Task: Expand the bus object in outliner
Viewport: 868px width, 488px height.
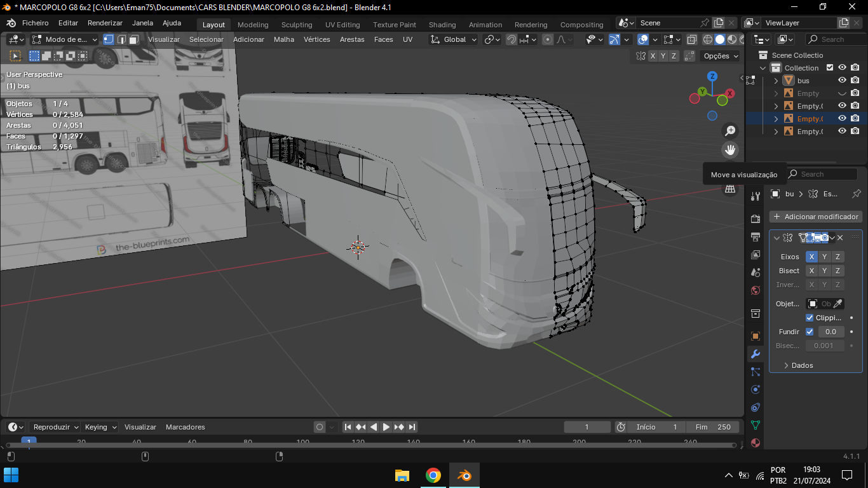Action: (x=776, y=81)
